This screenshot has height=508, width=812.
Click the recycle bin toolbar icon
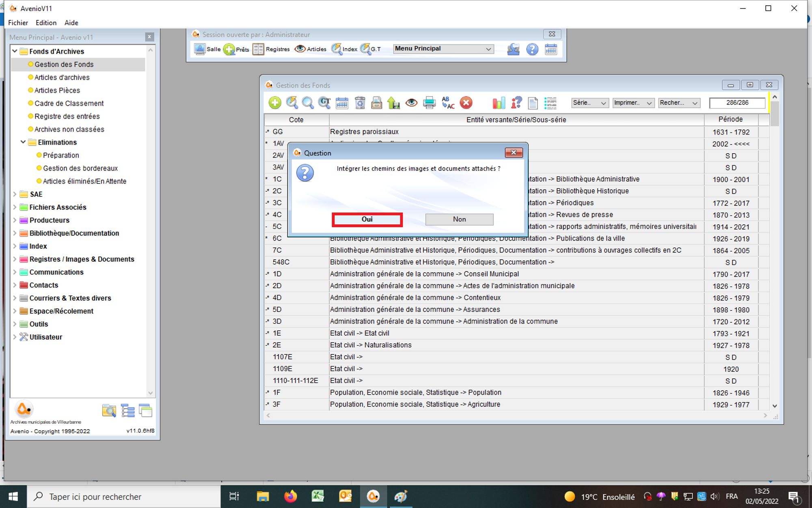tap(360, 103)
